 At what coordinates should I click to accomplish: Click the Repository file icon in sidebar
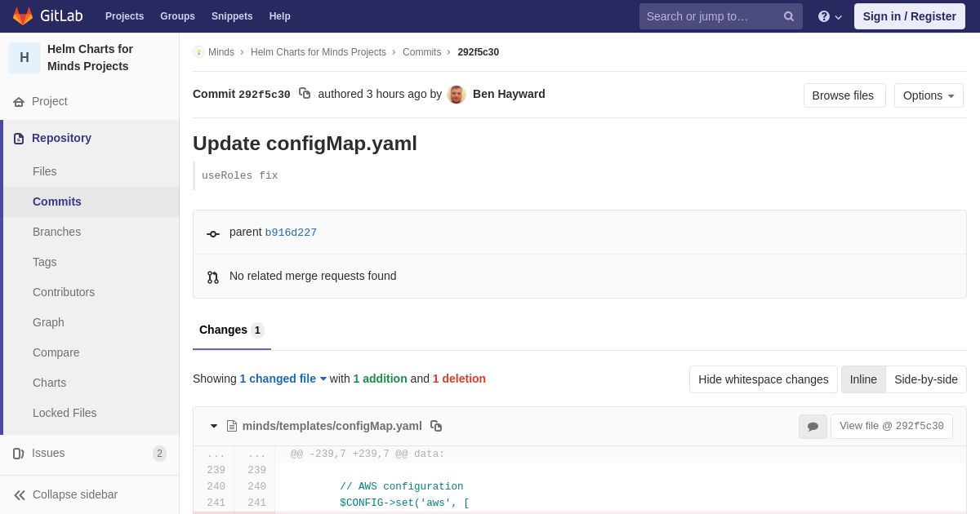[x=19, y=139]
